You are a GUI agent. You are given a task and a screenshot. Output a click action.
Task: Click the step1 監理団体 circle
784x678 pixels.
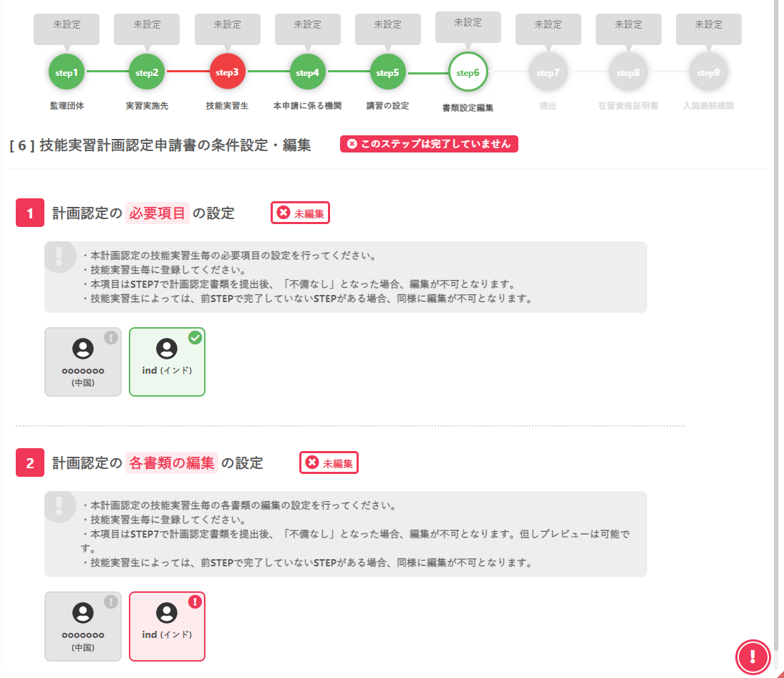[x=67, y=72]
